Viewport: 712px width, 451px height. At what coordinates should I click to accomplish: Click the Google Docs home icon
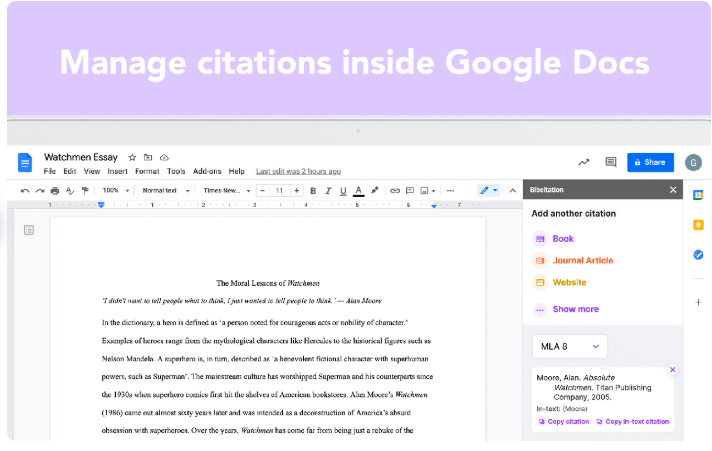coord(25,163)
